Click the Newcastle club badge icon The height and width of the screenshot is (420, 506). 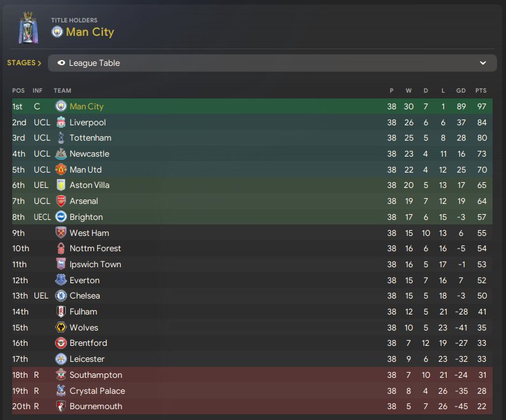point(61,154)
